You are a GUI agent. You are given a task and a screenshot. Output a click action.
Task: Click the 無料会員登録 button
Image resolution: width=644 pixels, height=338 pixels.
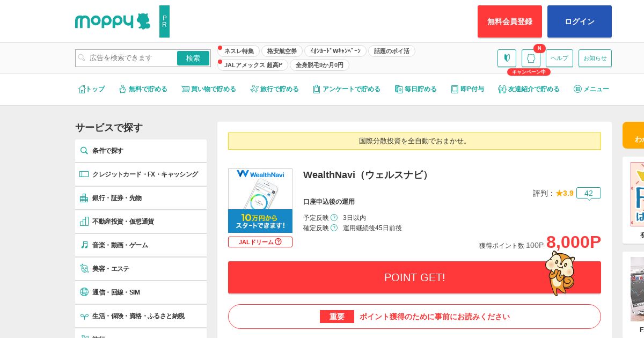tap(510, 21)
